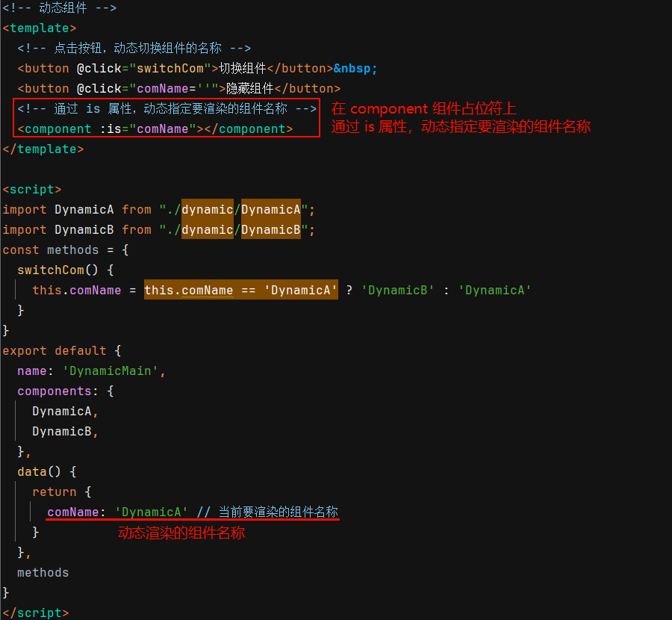
Task: Click the trailing methods property near the end
Action: [43, 573]
